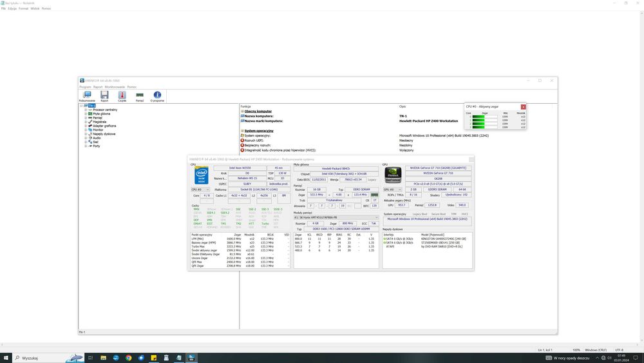The width and height of the screenshot is (644, 363).
Task: Open File Explorer from the taskbar
Action: click(103, 358)
